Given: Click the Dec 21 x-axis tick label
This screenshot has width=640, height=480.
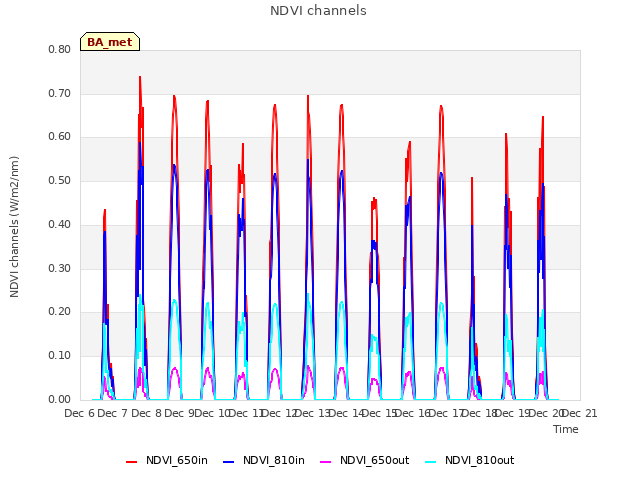Looking at the screenshot, I should click(580, 413).
